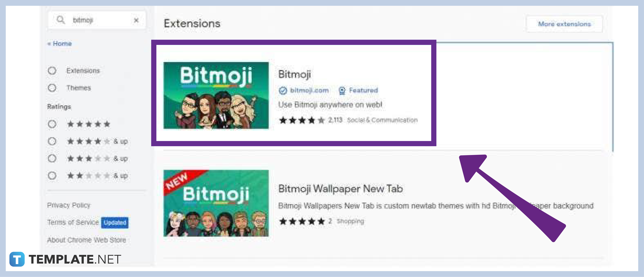Image resolution: width=644 pixels, height=277 pixels.
Task: Click the bitmoji.com verified badge icon
Action: pos(283,90)
